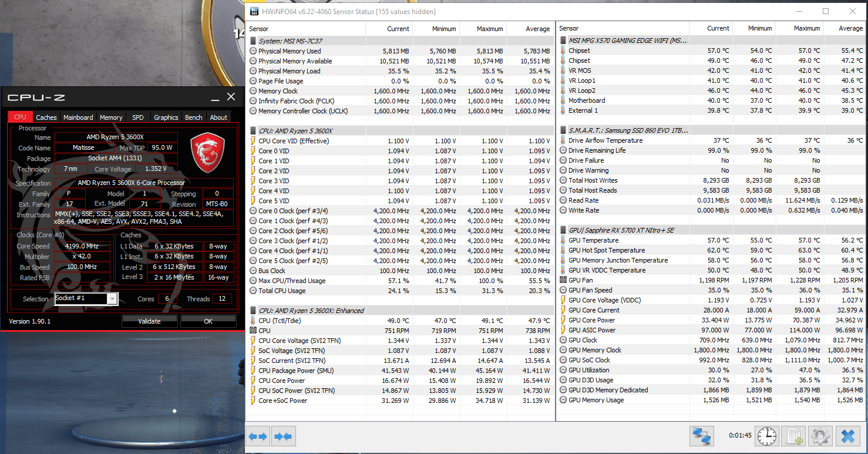The height and width of the screenshot is (454, 868).
Task: Click the clock icon beside Memory Clock row
Action: click(253, 91)
